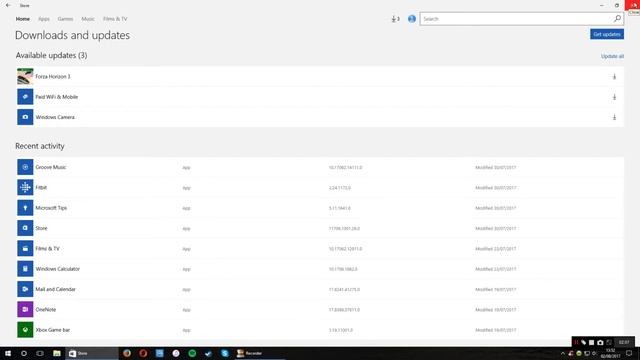Click the Update all link
Screen dimensions: 640x360
pos(612,56)
